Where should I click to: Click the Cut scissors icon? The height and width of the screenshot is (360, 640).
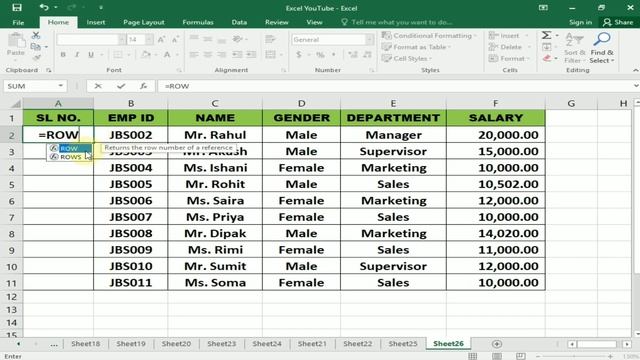pyautogui.click(x=36, y=36)
